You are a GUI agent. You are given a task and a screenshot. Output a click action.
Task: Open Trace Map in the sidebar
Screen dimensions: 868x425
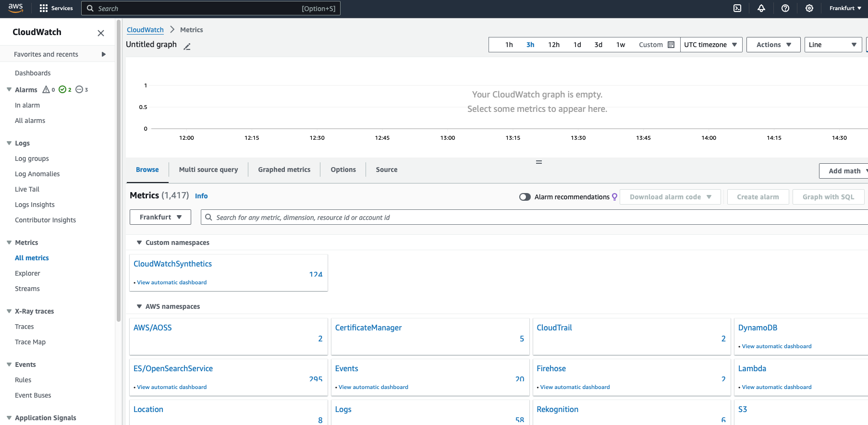30,342
